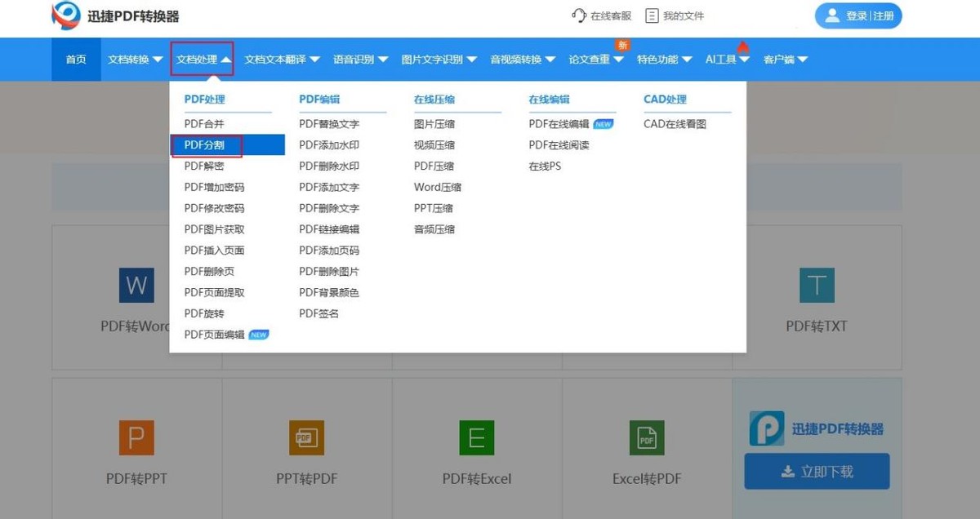Expand the 音视频转换 dropdown
Image resolution: width=980 pixels, height=519 pixels.
520,59
